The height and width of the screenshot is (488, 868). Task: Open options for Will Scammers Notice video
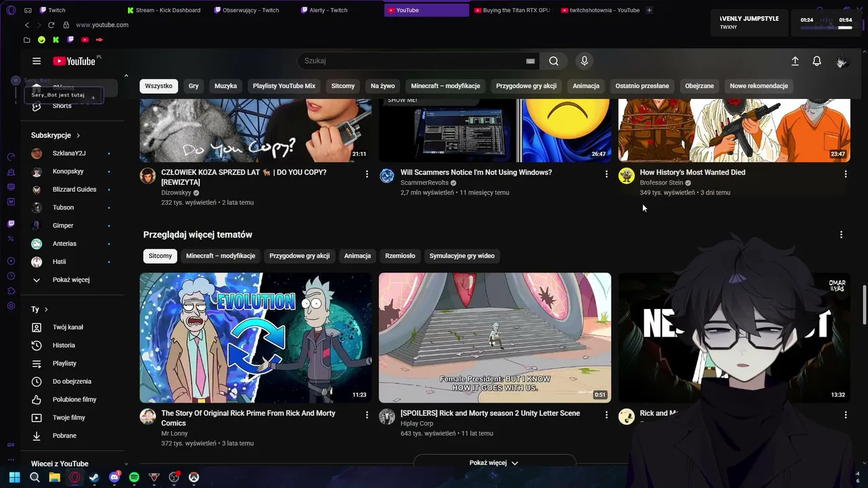[606, 174]
